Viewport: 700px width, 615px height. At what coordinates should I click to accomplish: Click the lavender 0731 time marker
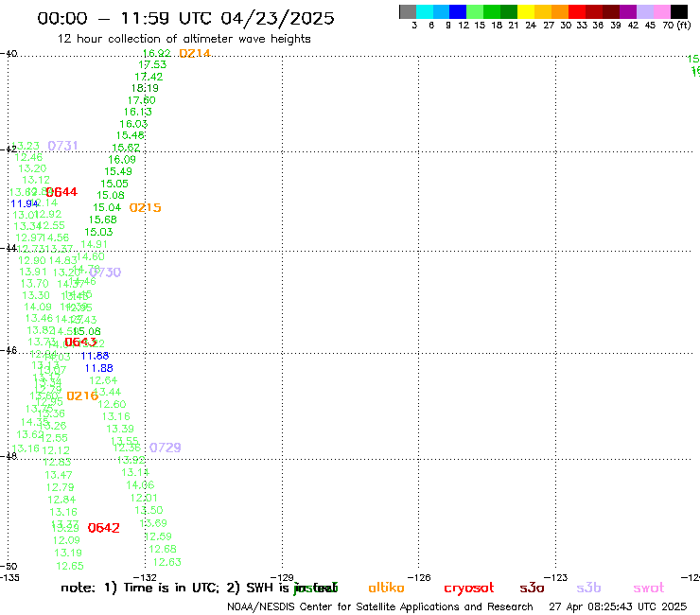tap(62, 146)
